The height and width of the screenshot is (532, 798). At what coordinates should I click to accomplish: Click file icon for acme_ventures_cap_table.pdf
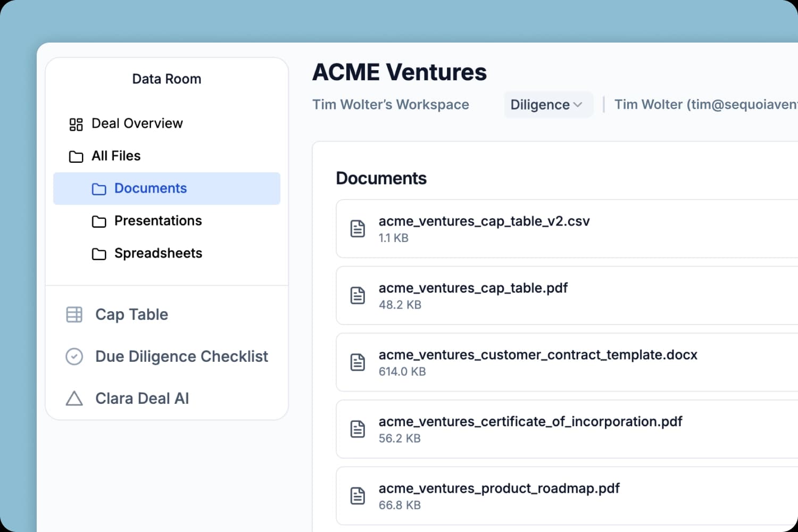click(x=358, y=295)
